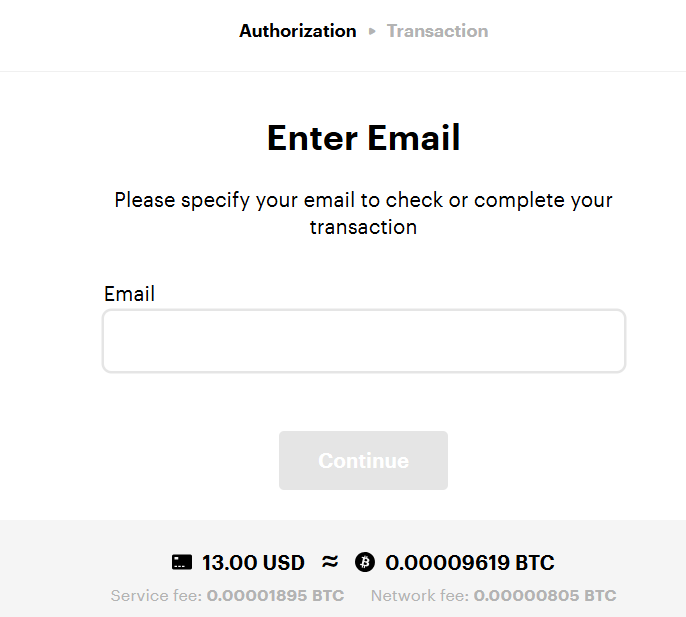Screen dimensions: 686x617
Task: Click the 0.00000805 BTC network fee value
Action: pos(545,596)
